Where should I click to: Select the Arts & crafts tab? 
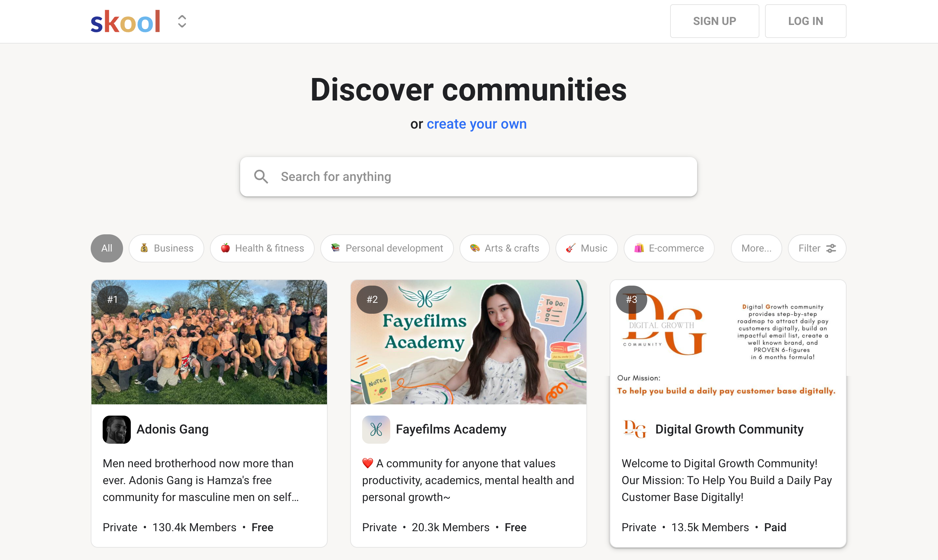point(505,248)
